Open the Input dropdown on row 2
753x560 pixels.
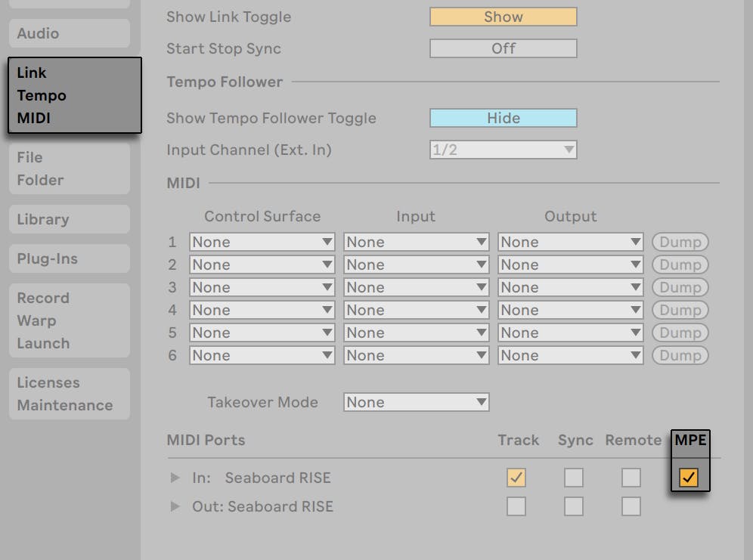pos(415,265)
